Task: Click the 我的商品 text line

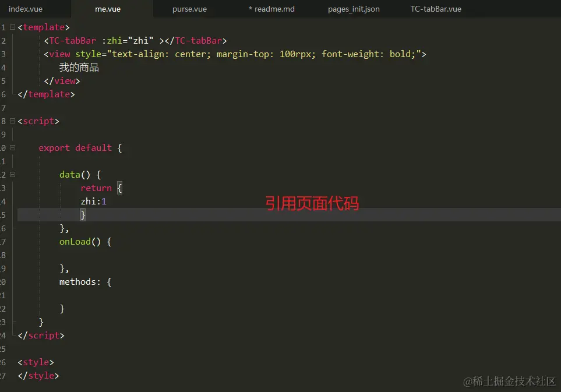Action: click(x=79, y=67)
